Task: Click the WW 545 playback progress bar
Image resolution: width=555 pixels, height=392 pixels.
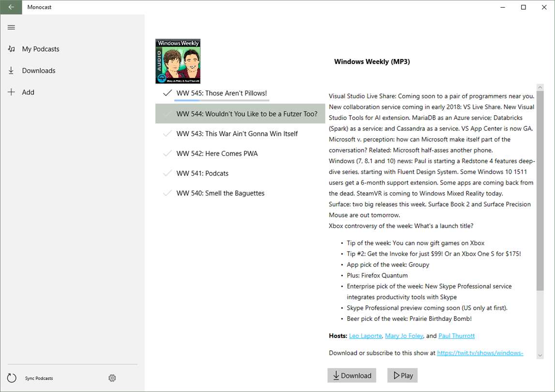Action: point(222,101)
